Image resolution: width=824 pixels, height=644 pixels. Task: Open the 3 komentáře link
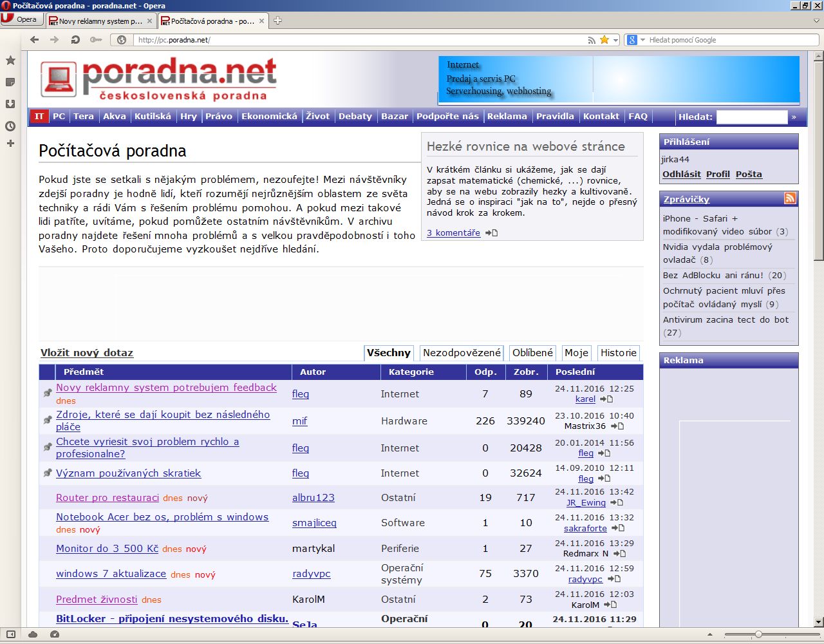(453, 233)
